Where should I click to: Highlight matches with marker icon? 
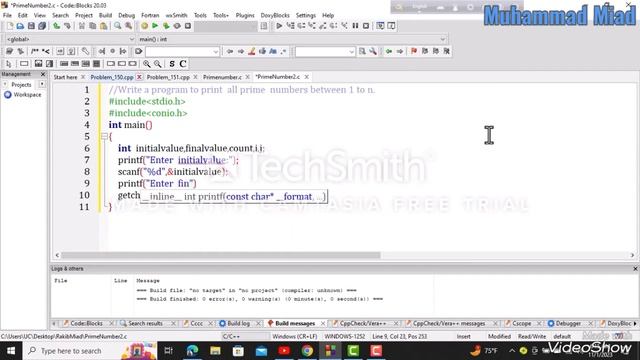[252, 51]
